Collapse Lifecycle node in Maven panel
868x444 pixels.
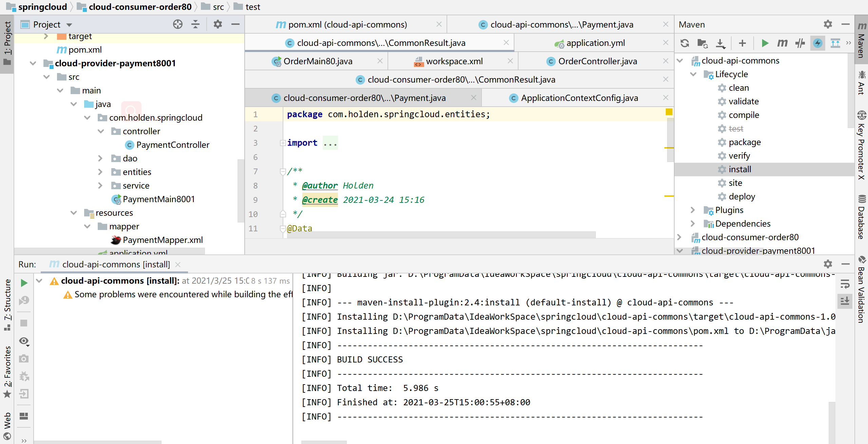pyautogui.click(x=693, y=74)
